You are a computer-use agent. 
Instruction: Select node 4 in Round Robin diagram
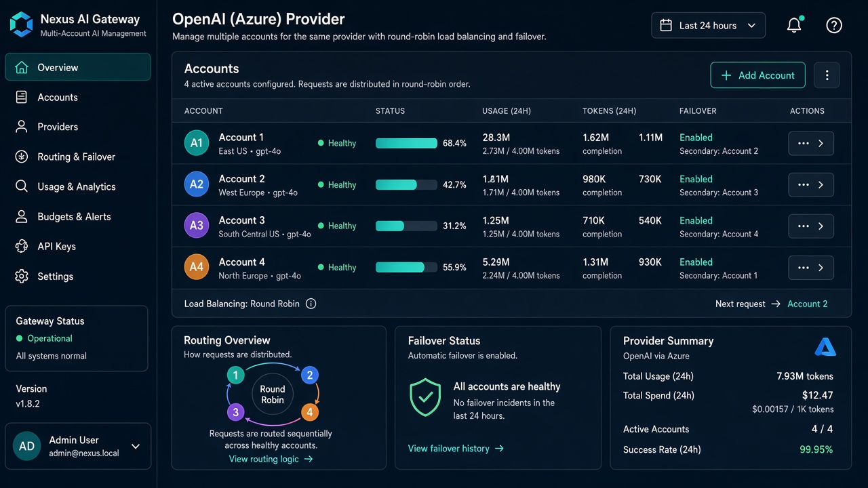tap(309, 411)
